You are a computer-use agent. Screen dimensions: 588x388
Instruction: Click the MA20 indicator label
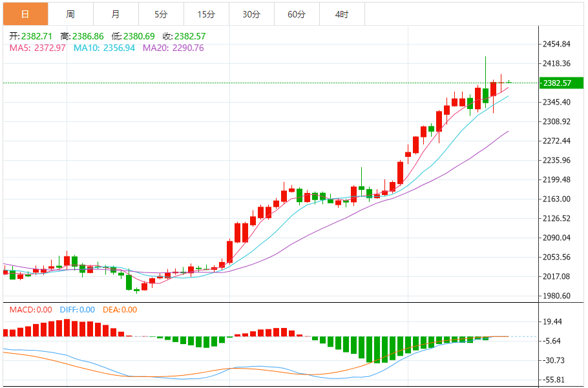point(173,48)
